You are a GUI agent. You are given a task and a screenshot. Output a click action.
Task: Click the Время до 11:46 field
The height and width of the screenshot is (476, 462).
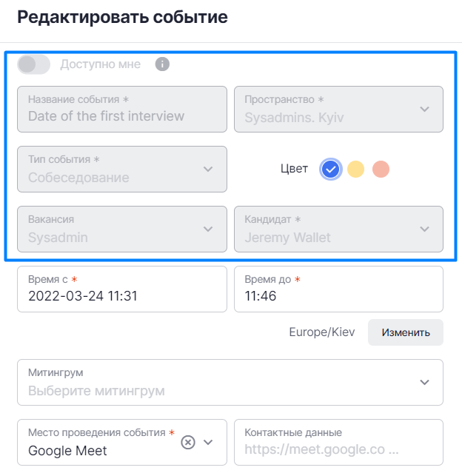338,289
